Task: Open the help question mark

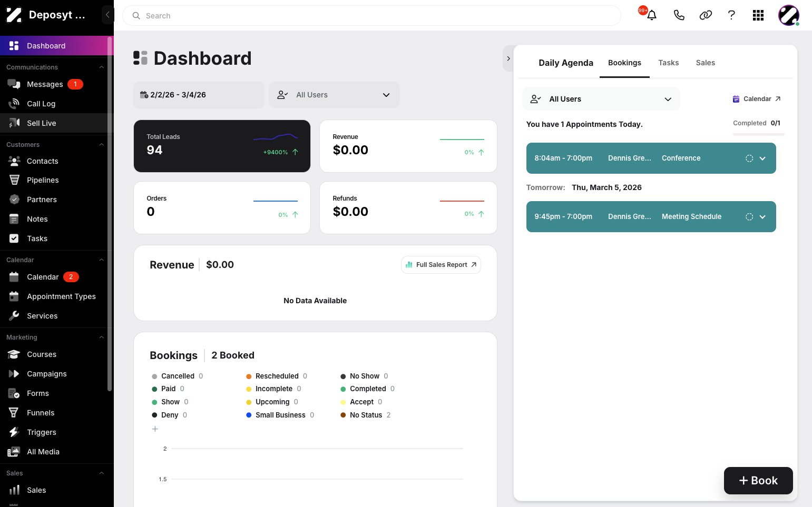Action: pyautogui.click(x=731, y=15)
